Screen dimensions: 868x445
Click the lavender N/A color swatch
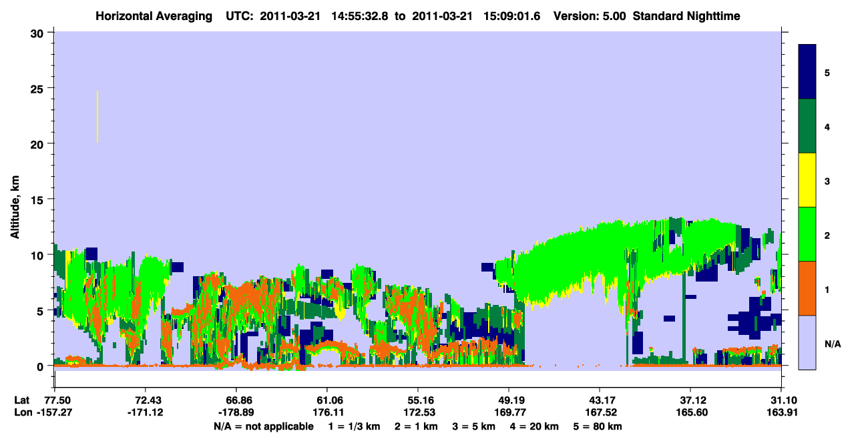point(807,342)
